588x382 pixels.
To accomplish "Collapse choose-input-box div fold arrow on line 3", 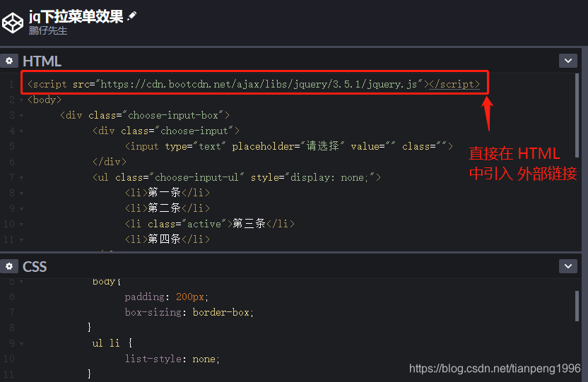I will pyautogui.click(x=21, y=116).
